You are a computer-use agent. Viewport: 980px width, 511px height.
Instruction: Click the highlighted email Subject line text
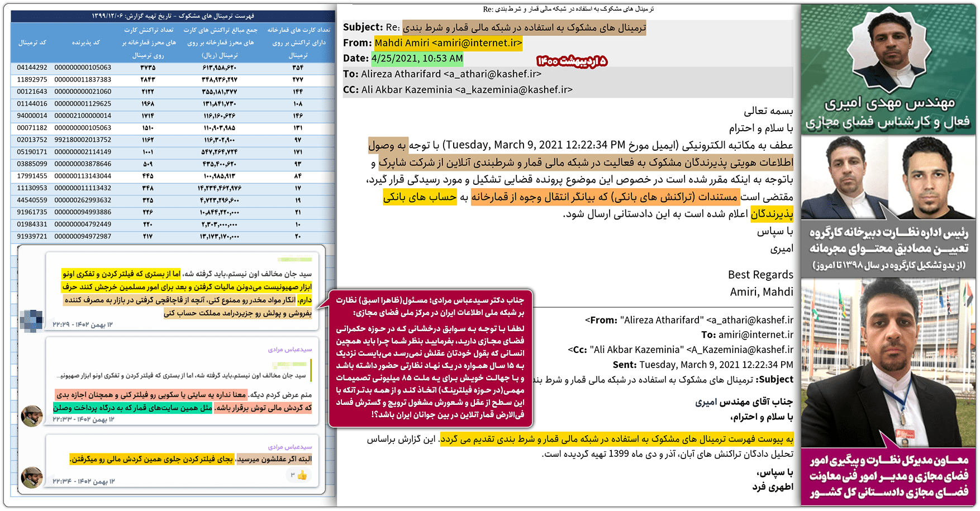524,27
